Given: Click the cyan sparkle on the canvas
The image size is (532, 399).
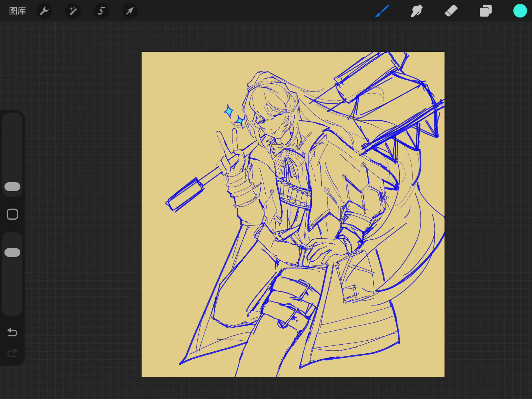Looking at the screenshot, I should (x=229, y=111).
